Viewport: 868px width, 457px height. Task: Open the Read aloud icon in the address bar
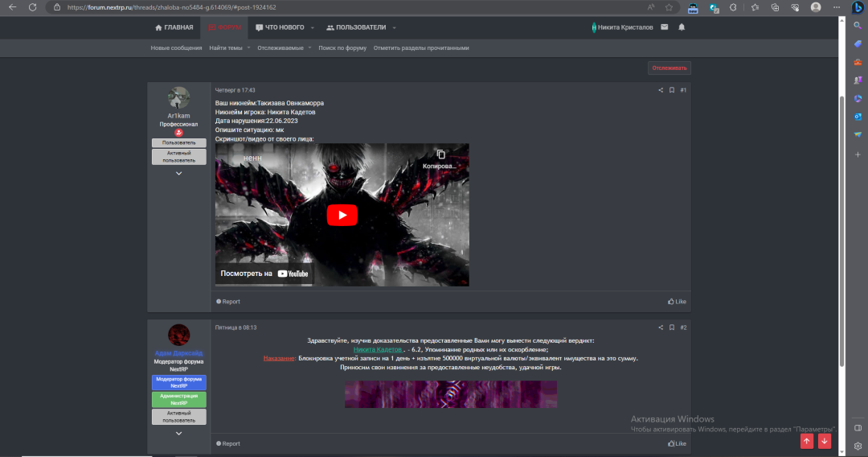[651, 7]
